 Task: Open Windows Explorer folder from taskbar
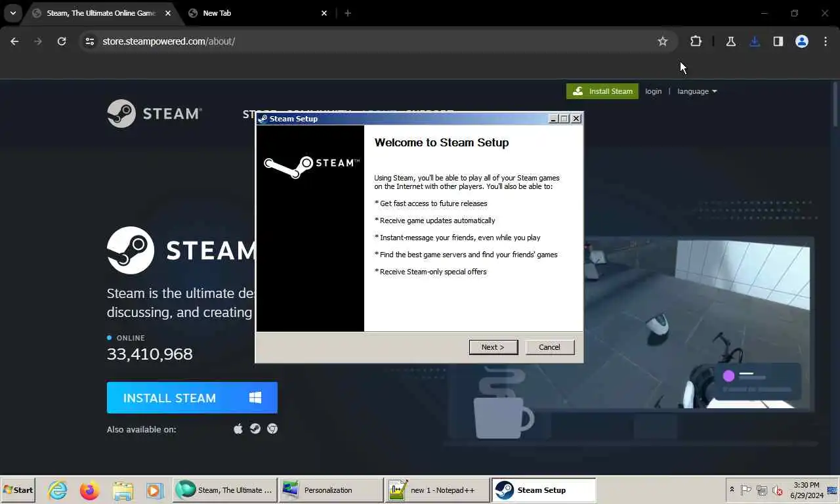click(x=123, y=490)
